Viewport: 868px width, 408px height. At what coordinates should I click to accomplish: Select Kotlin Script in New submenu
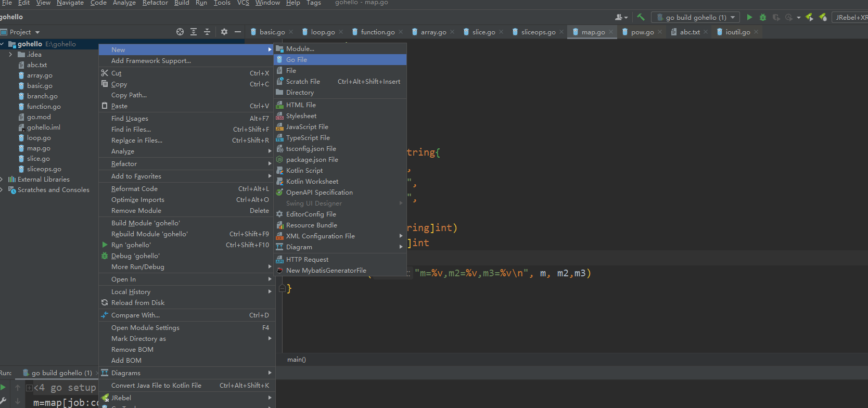[340, 171]
